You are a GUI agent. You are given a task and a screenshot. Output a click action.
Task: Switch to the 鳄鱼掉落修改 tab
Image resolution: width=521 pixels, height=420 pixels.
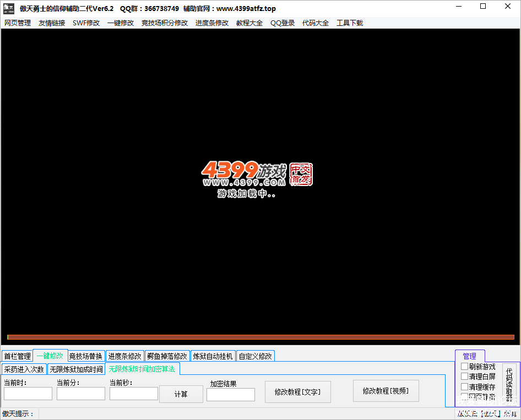pos(167,356)
